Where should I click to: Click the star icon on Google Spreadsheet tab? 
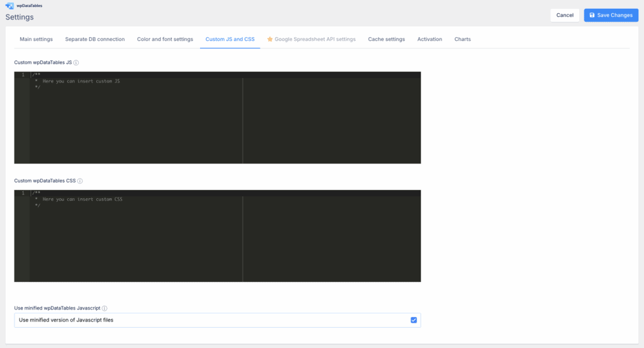(270, 39)
